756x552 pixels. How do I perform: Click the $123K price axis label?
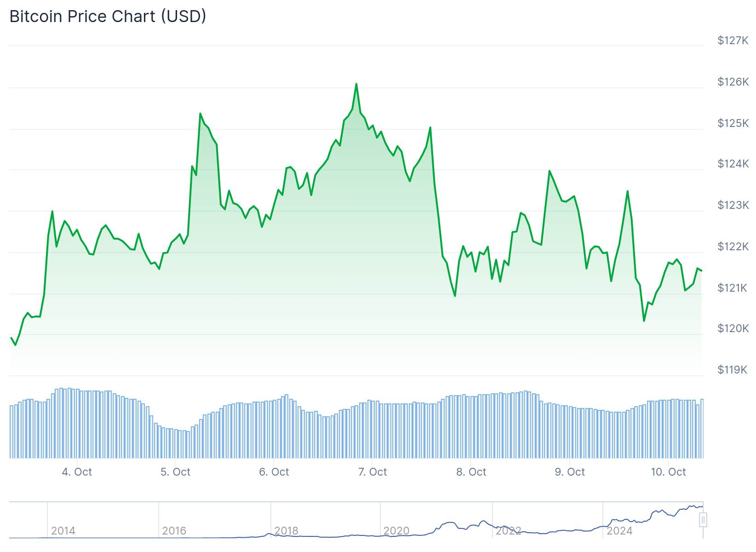coord(733,205)
